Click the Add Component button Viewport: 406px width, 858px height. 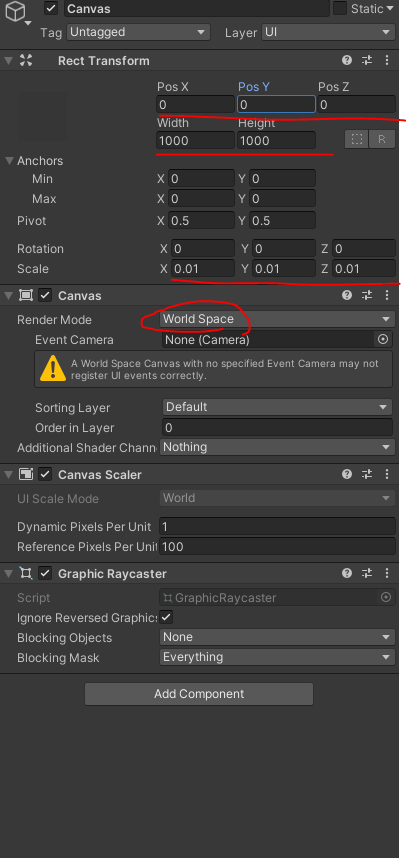coord(199,694)
